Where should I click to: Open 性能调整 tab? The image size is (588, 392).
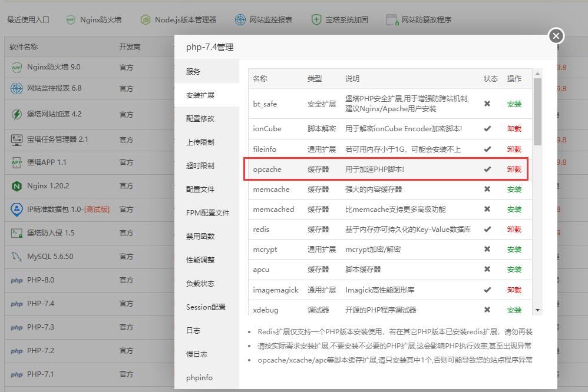point(207,260)
